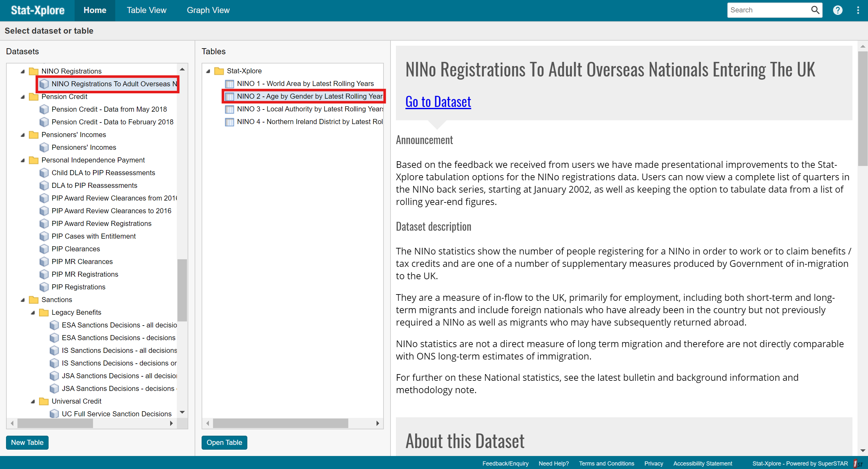This screenshot has height=469, width=868.
Task: Click the Tables scroll right arrow
Action: [377, 423]
